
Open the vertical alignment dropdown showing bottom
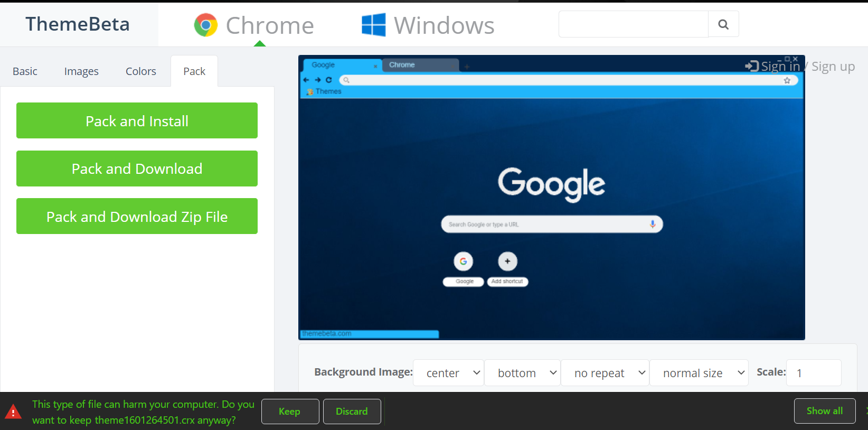pos(522,373)
